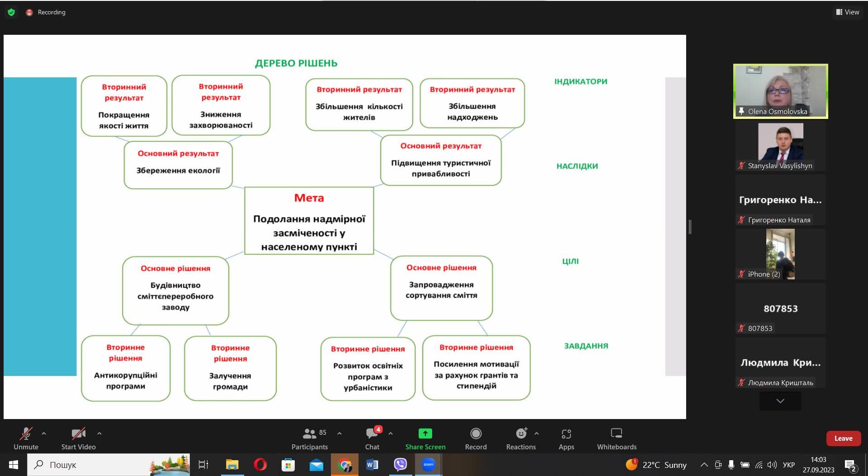868x476 pixels.
Task: Expand audio options arrow next to Unmute
Action: 44,434
